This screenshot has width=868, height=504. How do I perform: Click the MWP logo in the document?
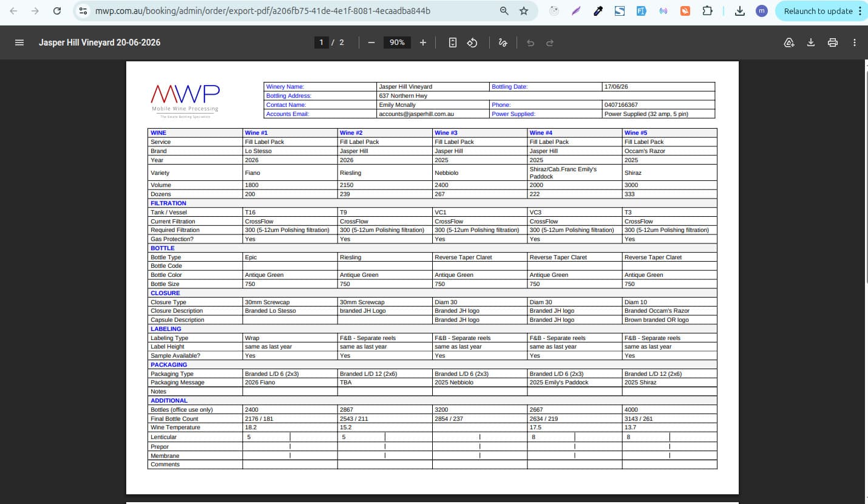tap(185, 100)
